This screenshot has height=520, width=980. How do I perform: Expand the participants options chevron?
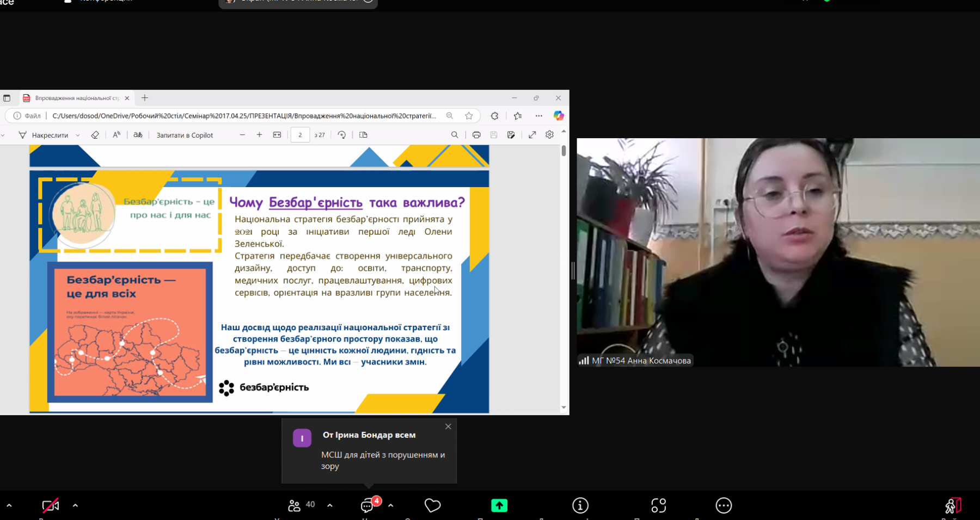point(330,506)
